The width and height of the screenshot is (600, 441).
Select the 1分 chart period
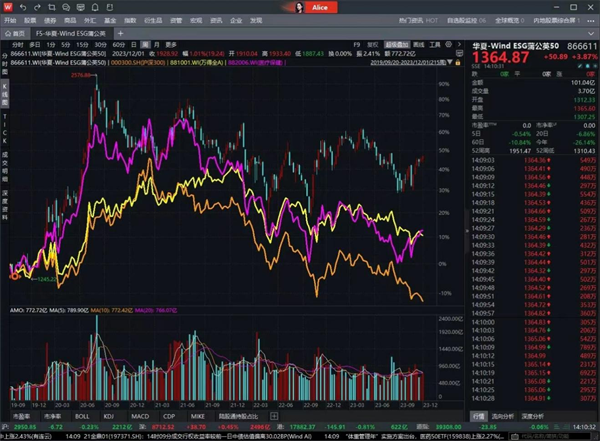point(51,45)
